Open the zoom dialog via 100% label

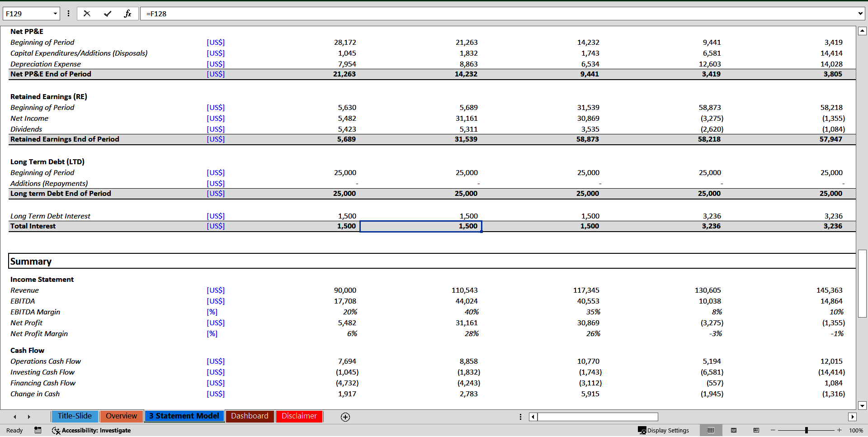(x=856, y=430)
